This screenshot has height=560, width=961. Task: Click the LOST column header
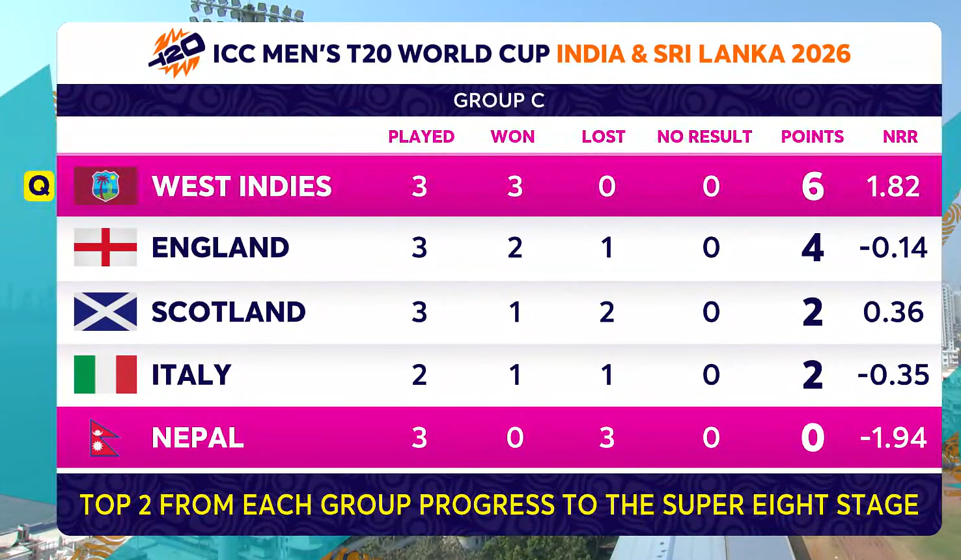603,137
